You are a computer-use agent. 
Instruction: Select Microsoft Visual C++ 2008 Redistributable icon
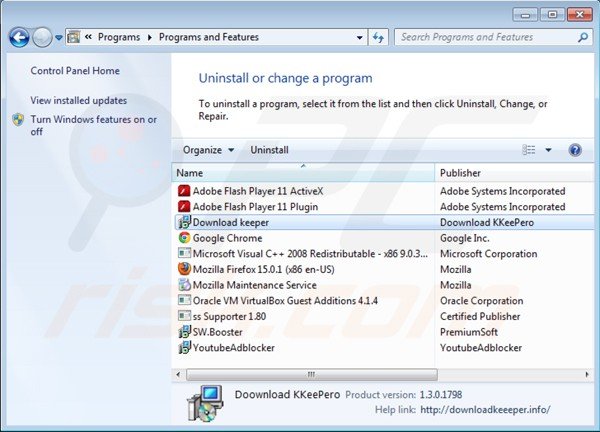(x=184, y=253)
